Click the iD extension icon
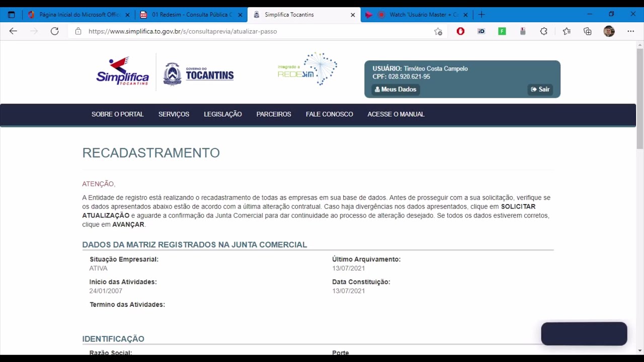644x362 pixels. (481, 31)
